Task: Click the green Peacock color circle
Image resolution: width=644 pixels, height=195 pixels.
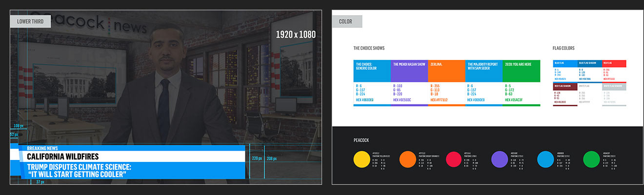Action: pos(592,159)
